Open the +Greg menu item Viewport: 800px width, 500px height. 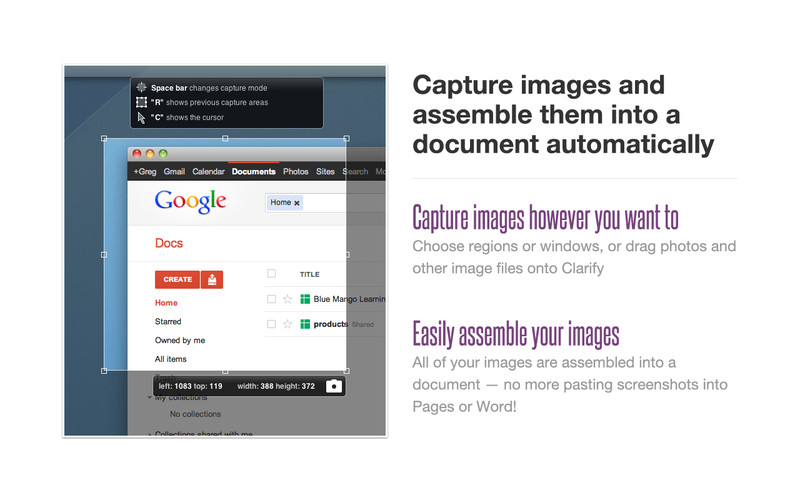pos(145,171)
